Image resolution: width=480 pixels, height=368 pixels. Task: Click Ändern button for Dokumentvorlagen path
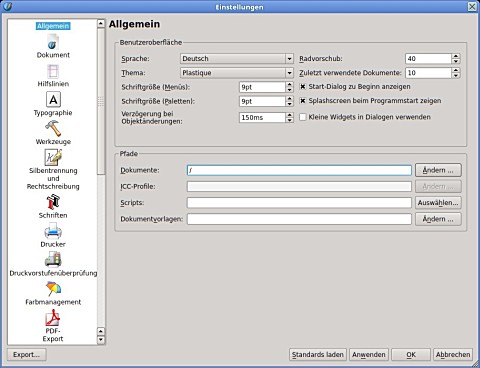pyautogui.click(x=438, y=219)
